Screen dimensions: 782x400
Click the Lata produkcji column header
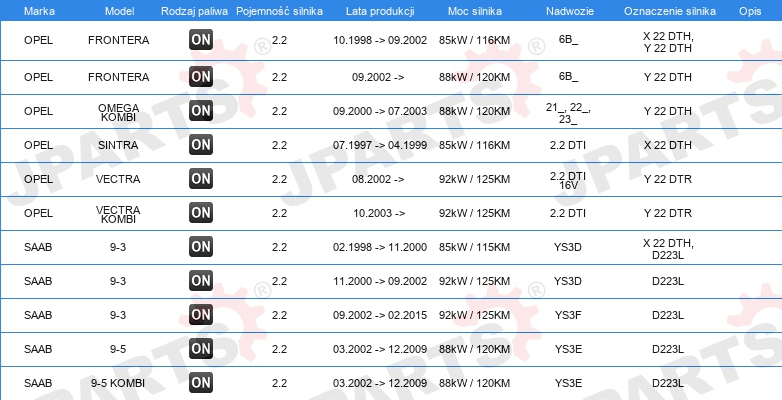point(380,11)
